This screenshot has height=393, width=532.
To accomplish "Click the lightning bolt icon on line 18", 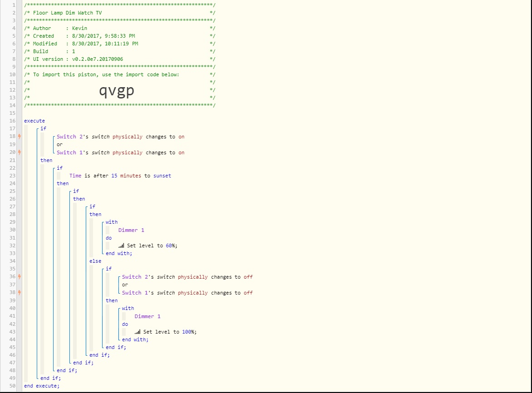I will click(x=20, y=136).
